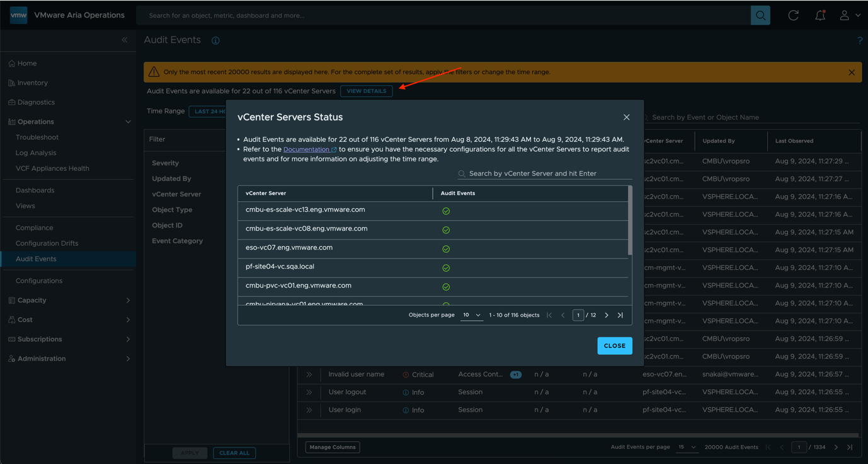Screen dimensions: 868x464
Task: Sort by vCenter Server column in dialog
Action: point(266,194)
